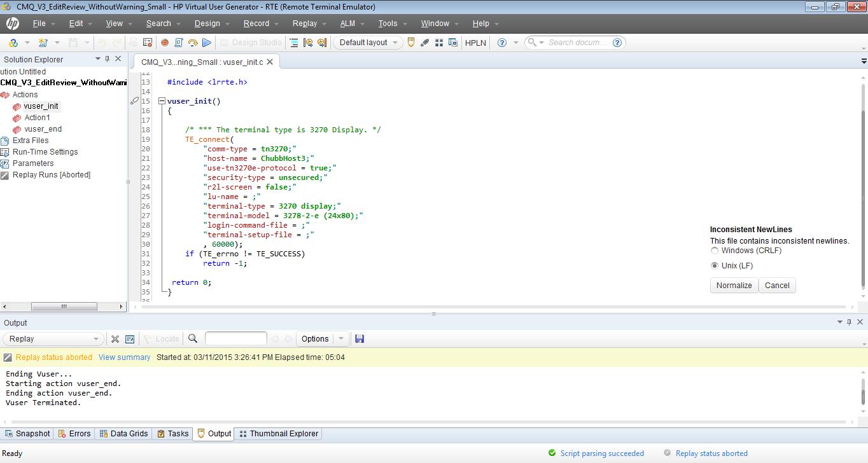This screenshot has width=868, height=463.
Task: Select vuser_end in Solution Explorer
Action: click(43, 129)
